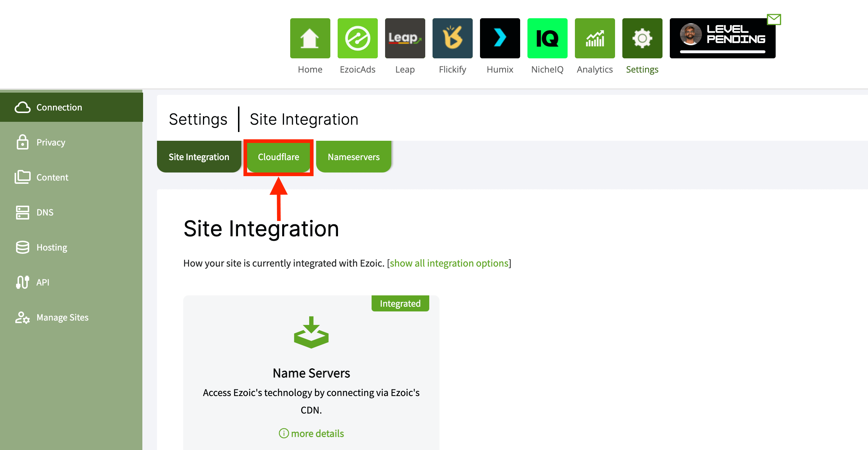Select the Site Integration tab

click(x=199, y=157)
